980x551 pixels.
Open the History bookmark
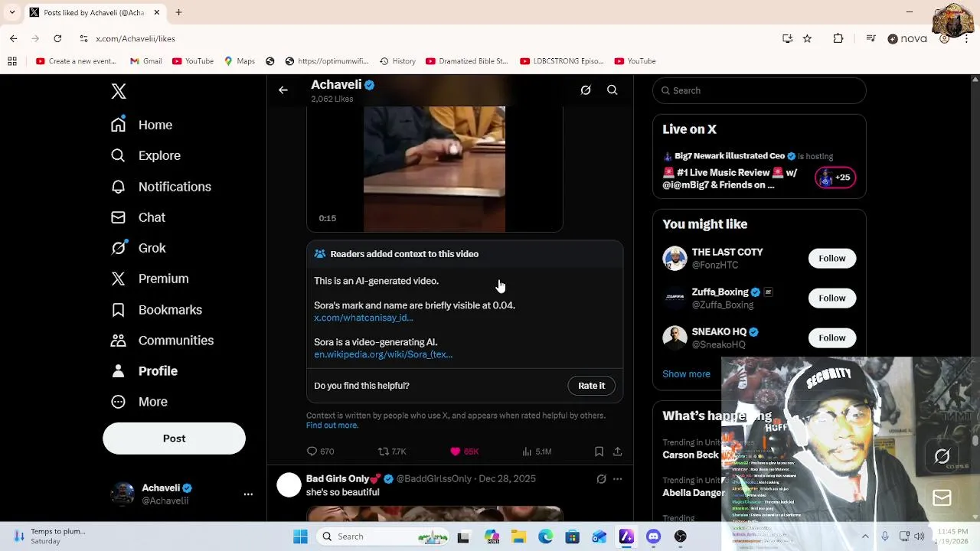coord(397,61)
